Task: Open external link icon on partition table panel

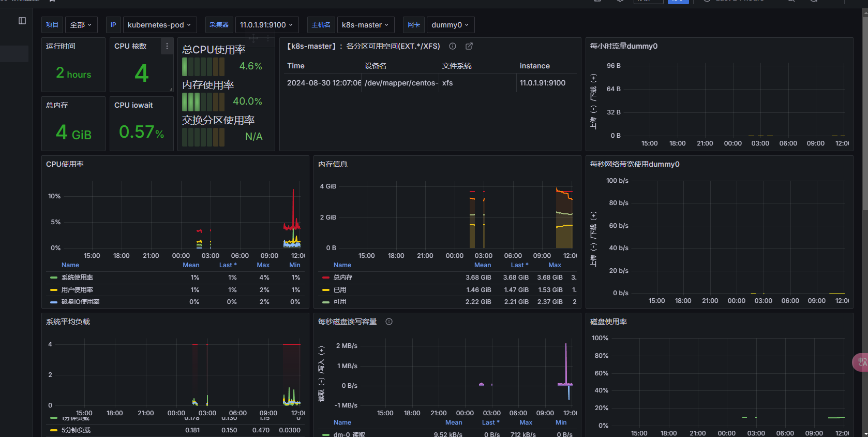Action: pyautogui.click(x=469, y=46)
